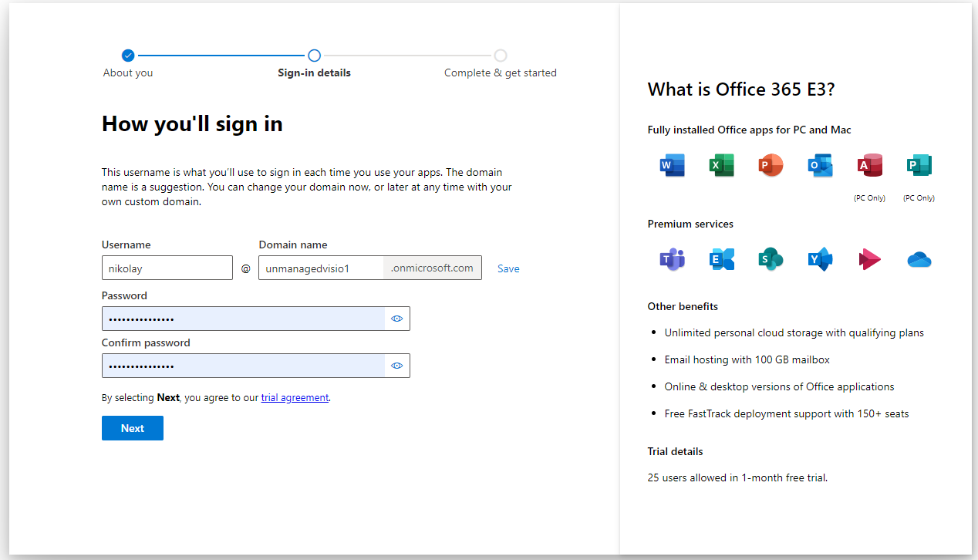This screenshot has width=978, height=560.
Task: Click the Confirm password field label
Action: (x=146, y=342)
